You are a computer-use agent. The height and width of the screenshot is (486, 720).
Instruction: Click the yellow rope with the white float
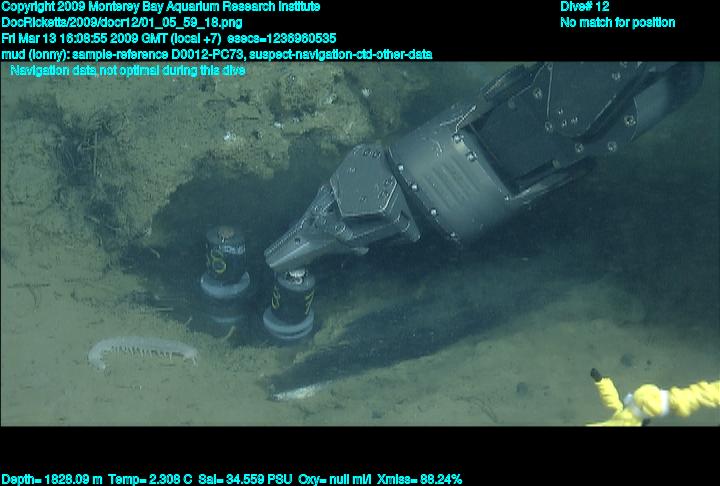click(x=654, y=399)
